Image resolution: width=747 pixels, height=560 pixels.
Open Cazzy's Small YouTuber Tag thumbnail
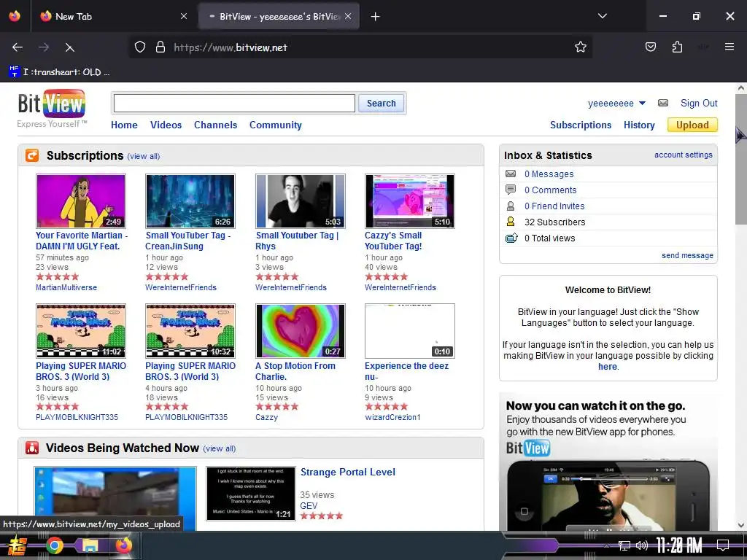click(410, 201)
